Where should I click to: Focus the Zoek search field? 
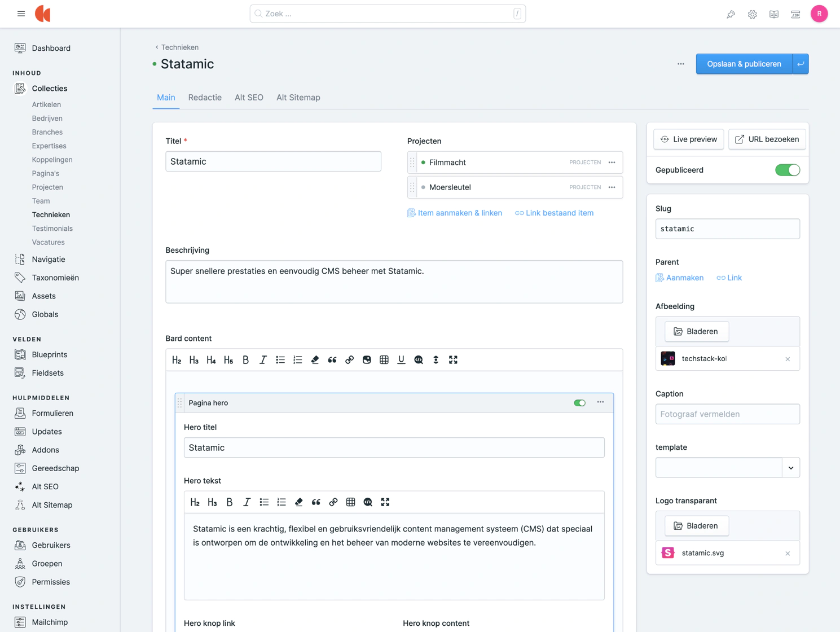pyautogui.click(x=388, y=14)
